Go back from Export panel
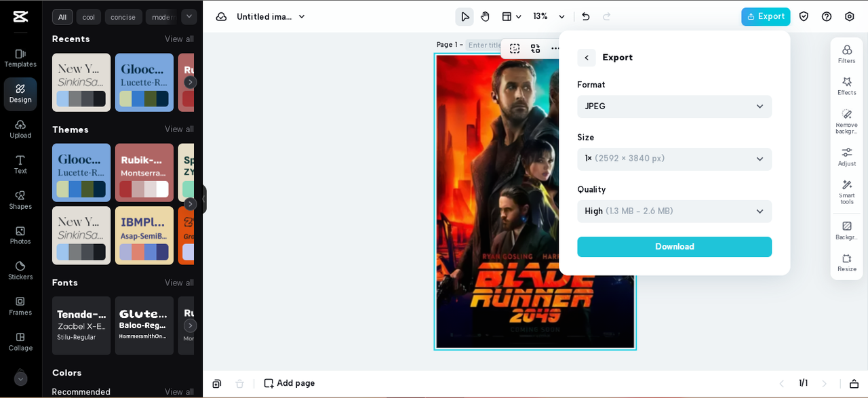The height and width of the screenshot is (398, 868). point(587,58)
